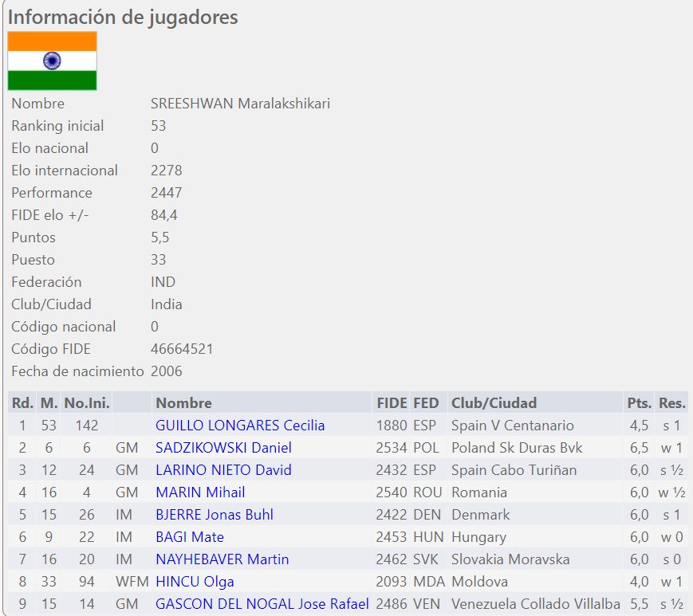Viewport: 693px width, 616px height.
Task: Open LARINO NIETO David player link
Action: tap(223, 470)
